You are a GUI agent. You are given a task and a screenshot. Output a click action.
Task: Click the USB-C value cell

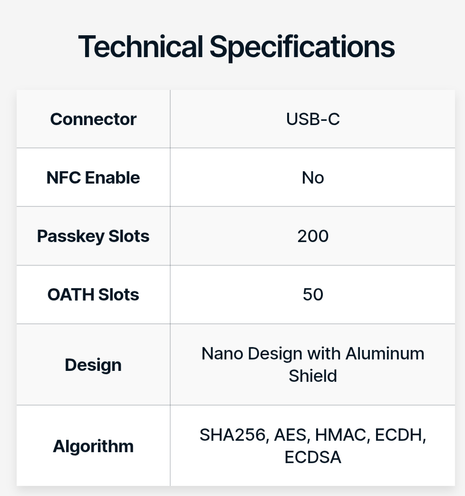pyautogui.click(x=313, y=119)
